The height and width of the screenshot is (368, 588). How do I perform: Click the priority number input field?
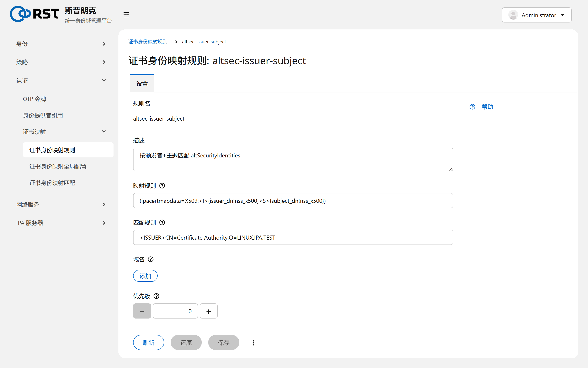[175, 311]
